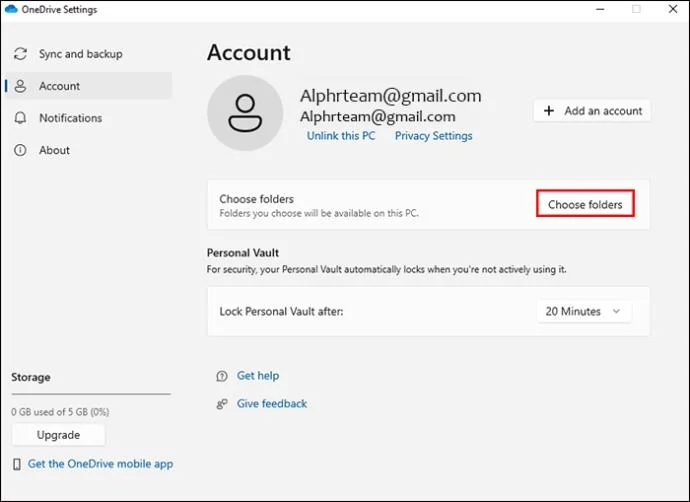The image size is (690, 502).
Task: Click the plus icon beside Add an account
Action: pyautogui.click(x=549, y=110)
